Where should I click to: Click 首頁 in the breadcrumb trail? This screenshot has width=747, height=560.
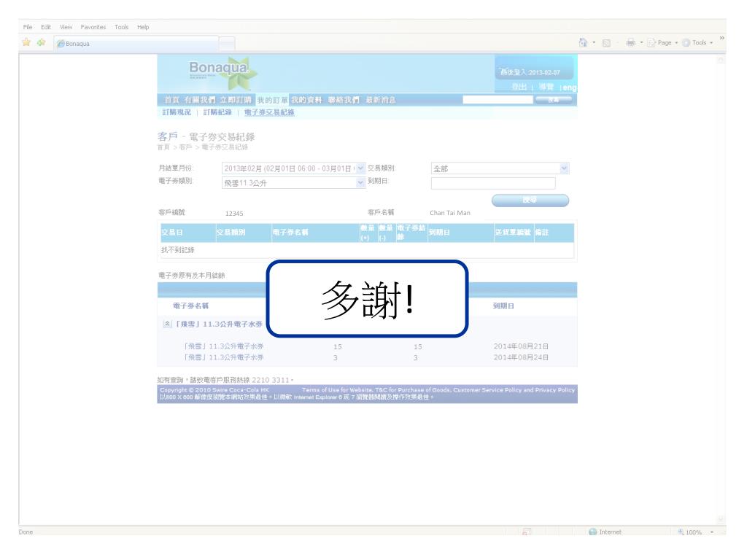(163, 147)
